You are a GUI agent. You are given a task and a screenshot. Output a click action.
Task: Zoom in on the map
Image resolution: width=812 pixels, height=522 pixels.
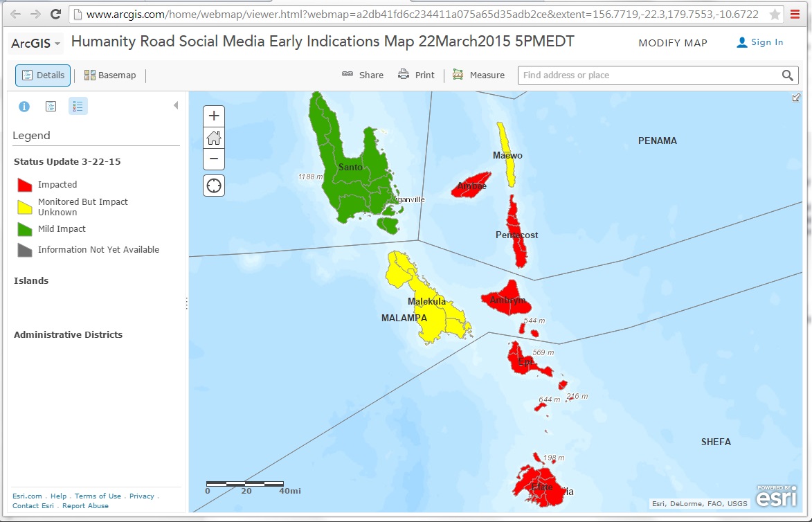pos(214,116)
